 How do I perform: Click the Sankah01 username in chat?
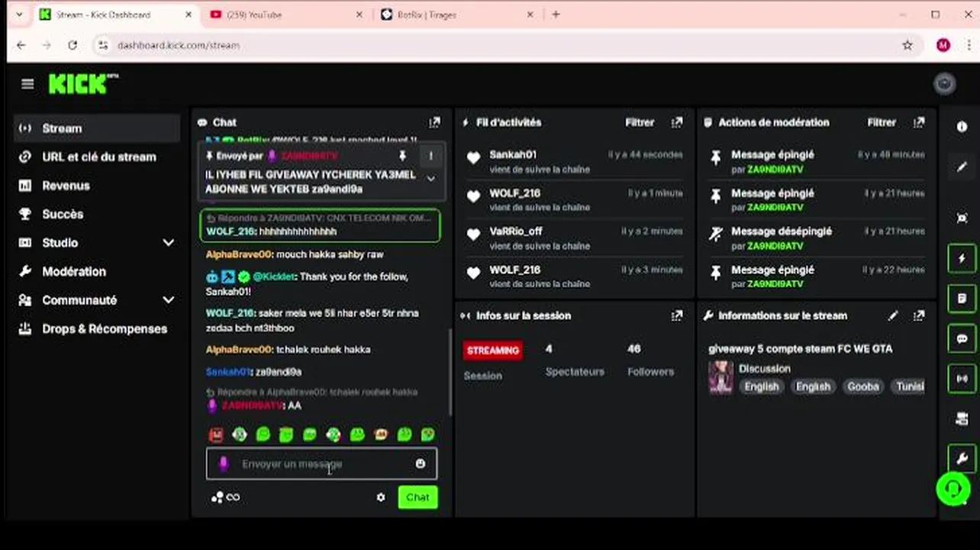[228, 372]
